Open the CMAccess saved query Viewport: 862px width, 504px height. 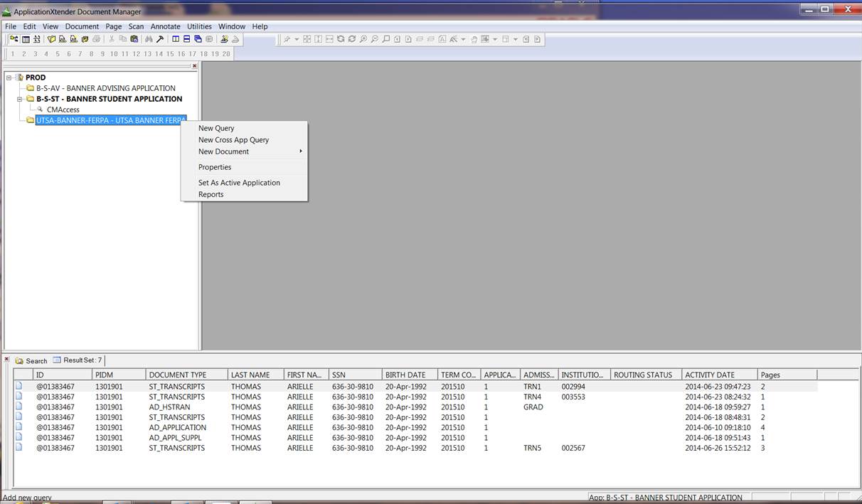pyautogui.click(x=63, y=109)
